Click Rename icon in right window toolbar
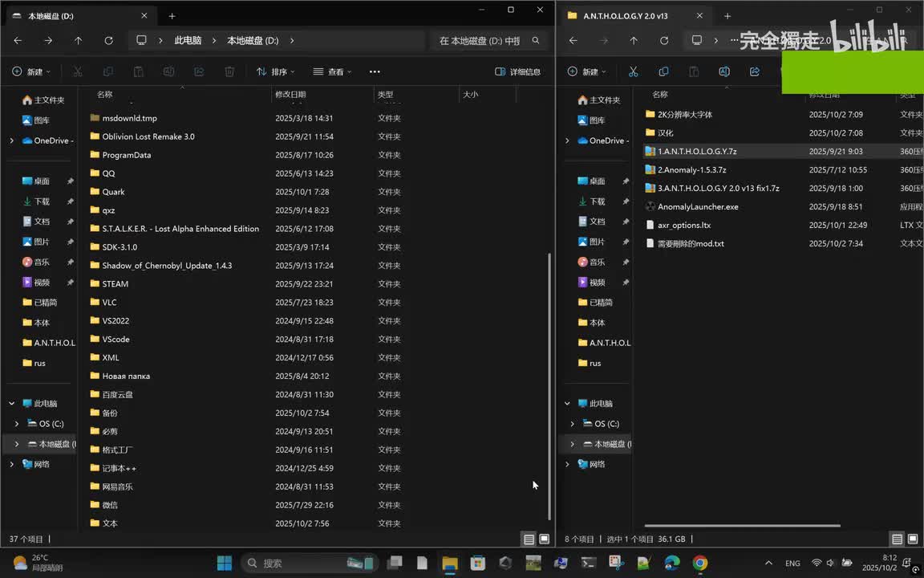The height and width of the screenshot is (578, 924). [x=724, y=71]
